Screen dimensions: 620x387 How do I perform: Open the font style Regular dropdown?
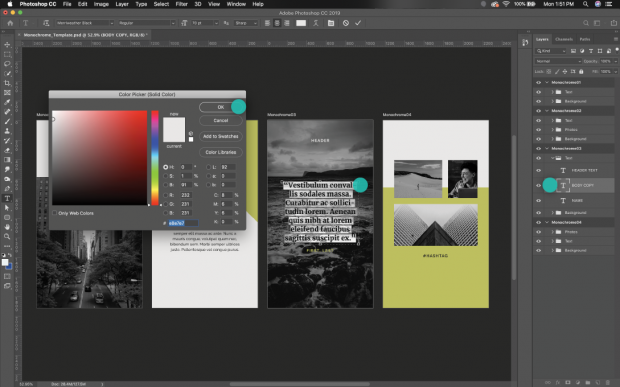click(146, 23)
